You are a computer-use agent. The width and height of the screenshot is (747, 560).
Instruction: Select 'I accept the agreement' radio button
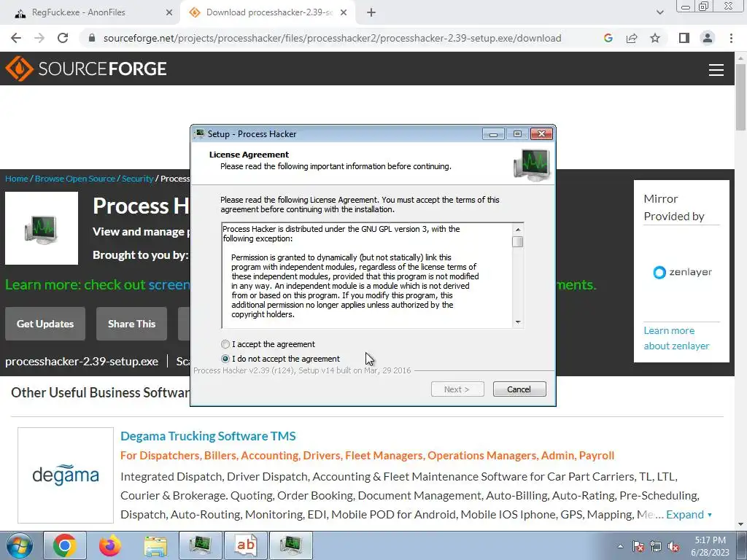[225, 344]
